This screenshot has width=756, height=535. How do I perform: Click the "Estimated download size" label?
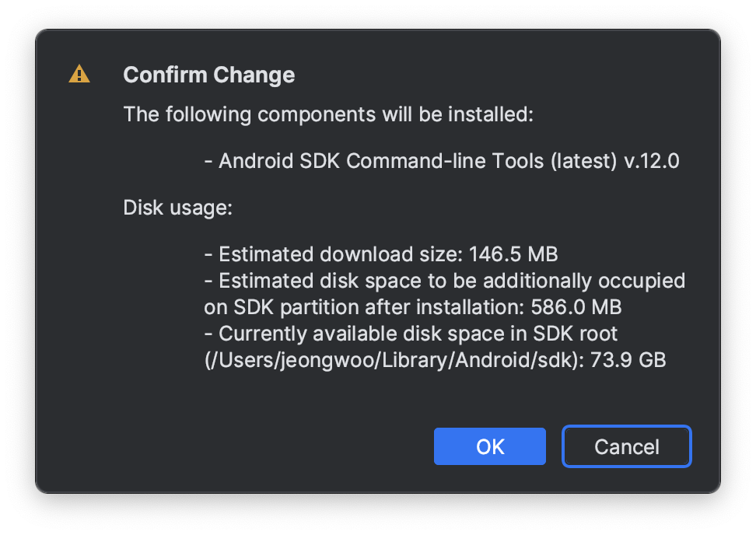341,254
